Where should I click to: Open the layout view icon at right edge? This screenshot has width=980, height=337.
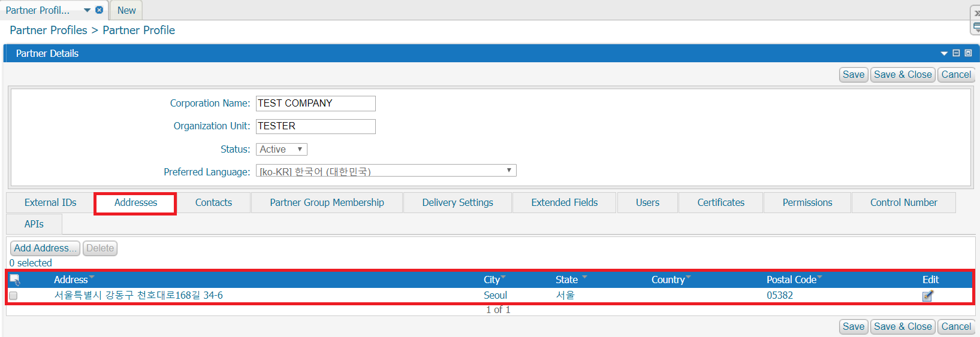click(x=976, y=28)
